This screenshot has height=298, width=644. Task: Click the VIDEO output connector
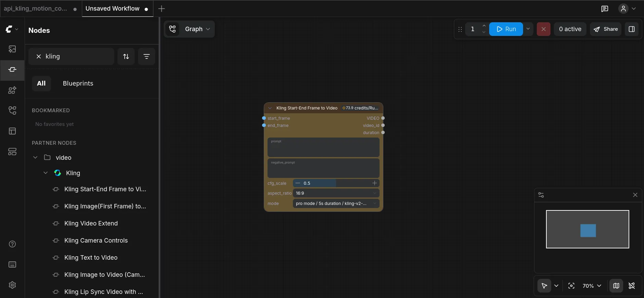[x=383, y=118]
